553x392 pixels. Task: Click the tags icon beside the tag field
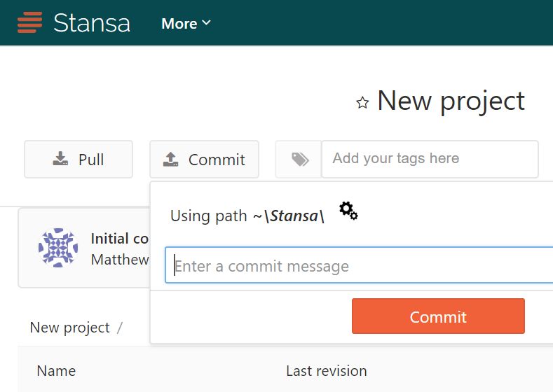(x=299, y=159)
